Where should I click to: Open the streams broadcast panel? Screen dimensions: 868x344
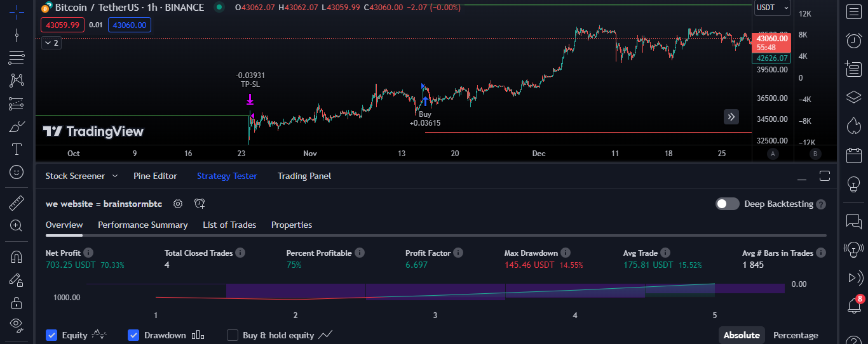point(853,249)
